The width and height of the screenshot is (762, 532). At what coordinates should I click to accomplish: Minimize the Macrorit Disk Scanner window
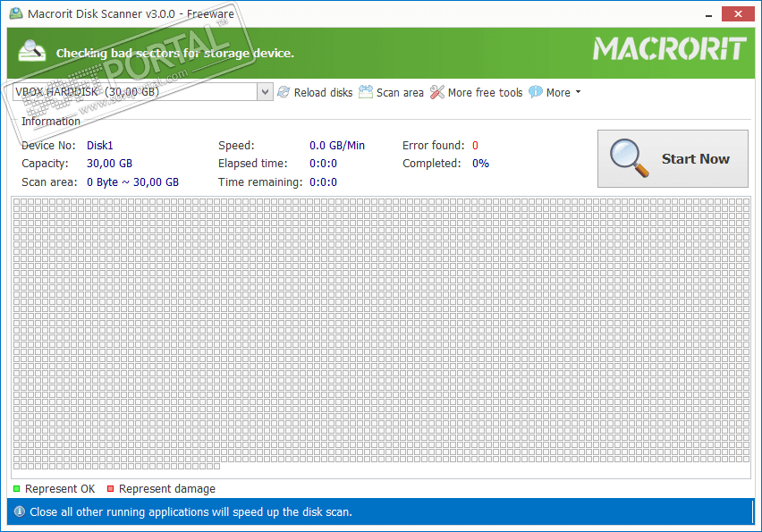pos(708,14)
